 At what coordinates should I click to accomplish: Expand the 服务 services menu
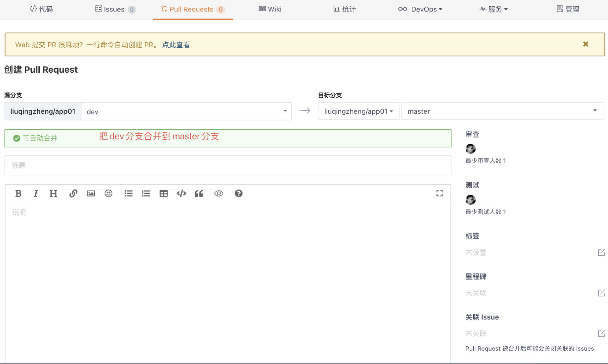(494, 9)
